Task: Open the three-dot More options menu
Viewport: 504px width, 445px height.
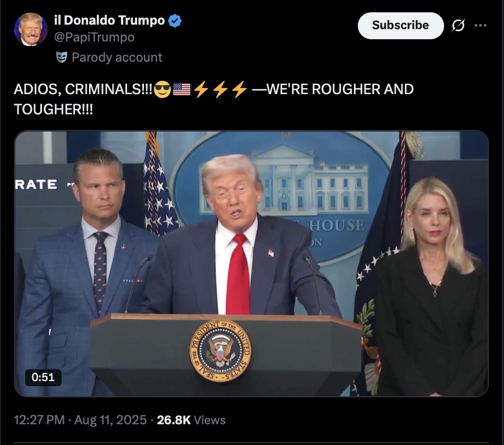Action: [x=480, y=25]
